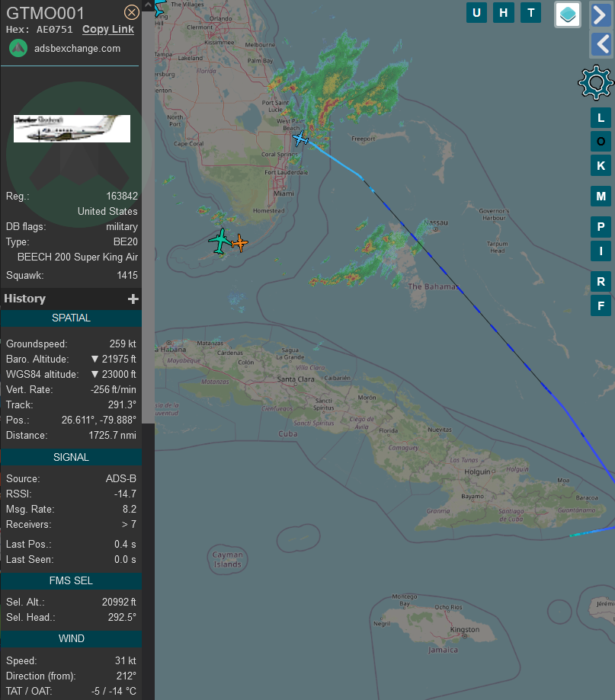Viewport: 615px width, 700px height.
Task: Click position coordinates 26.611°, -79.888°
Action: [x=99, y=420]
